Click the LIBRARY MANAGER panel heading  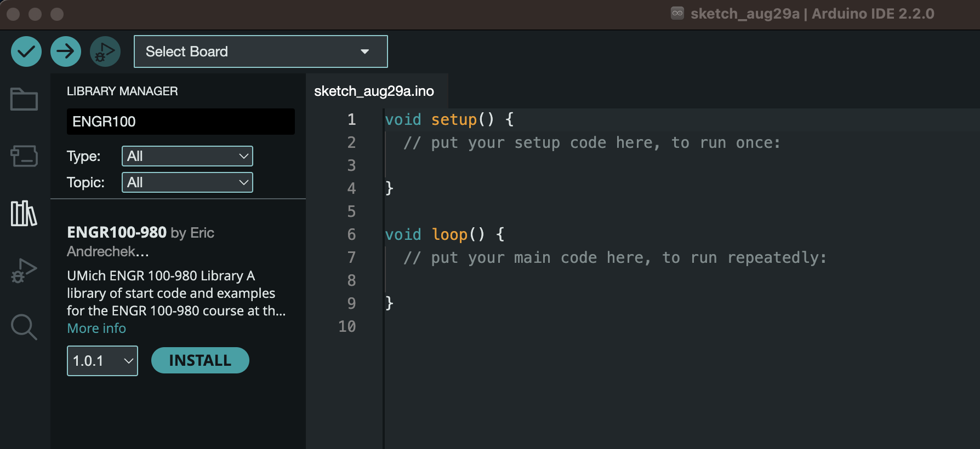122,91
